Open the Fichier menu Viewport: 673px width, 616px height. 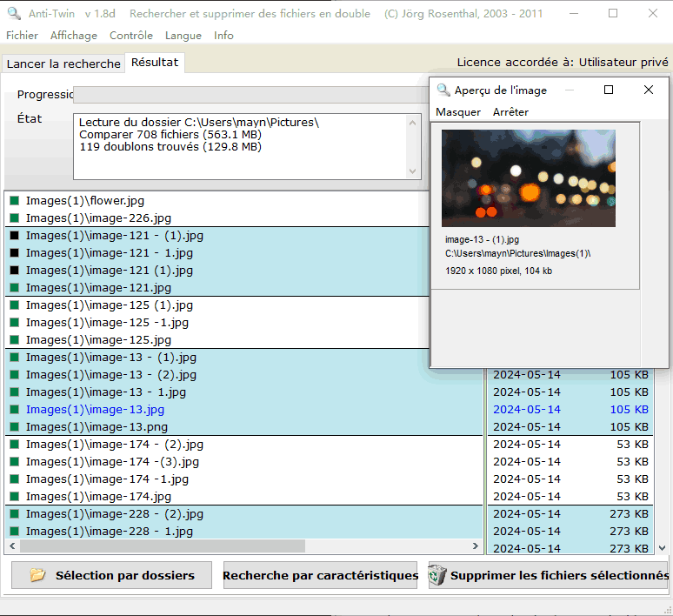tap(23, 36)
